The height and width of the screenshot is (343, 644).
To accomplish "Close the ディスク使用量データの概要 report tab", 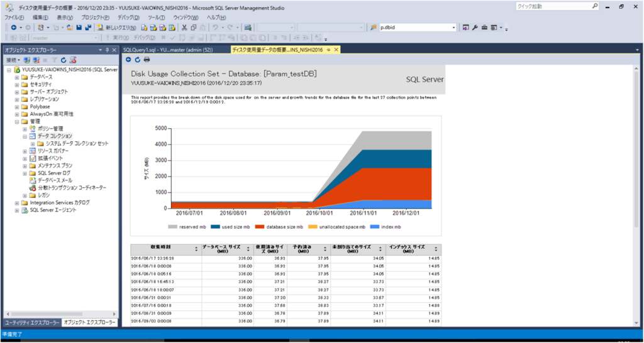I will [x=336, y=50].
